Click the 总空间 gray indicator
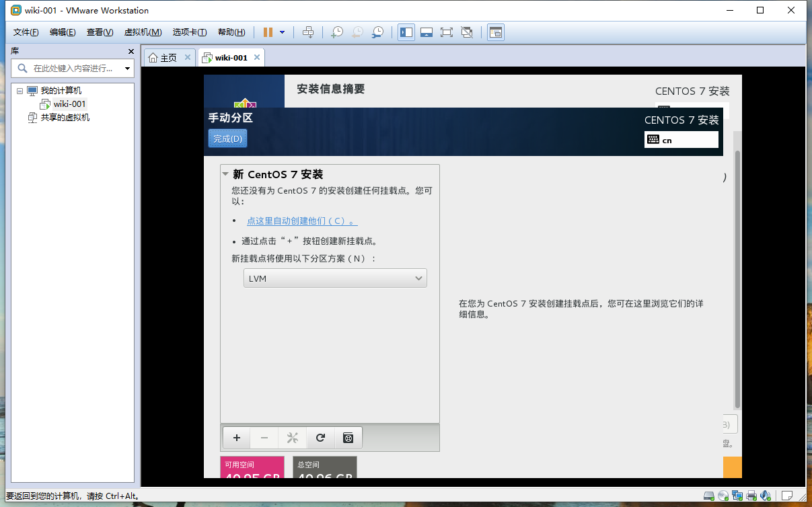This screenshot has width=812, height=507. click(x=325, y=467)
